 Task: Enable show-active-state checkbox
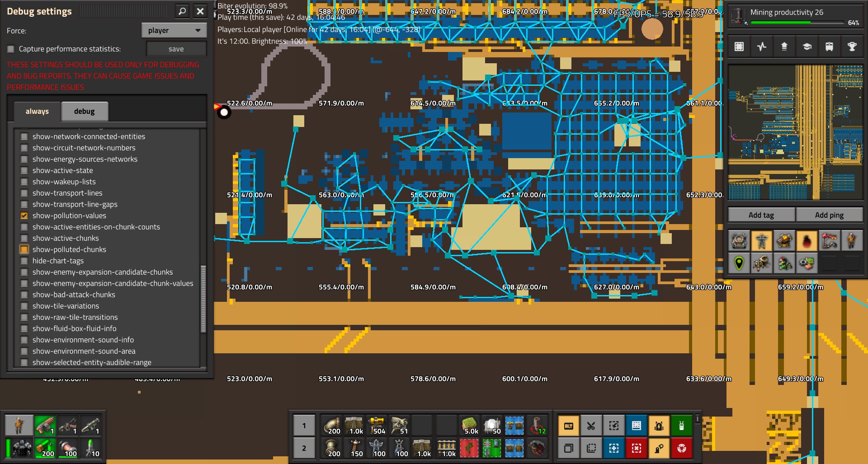(24, 170)
